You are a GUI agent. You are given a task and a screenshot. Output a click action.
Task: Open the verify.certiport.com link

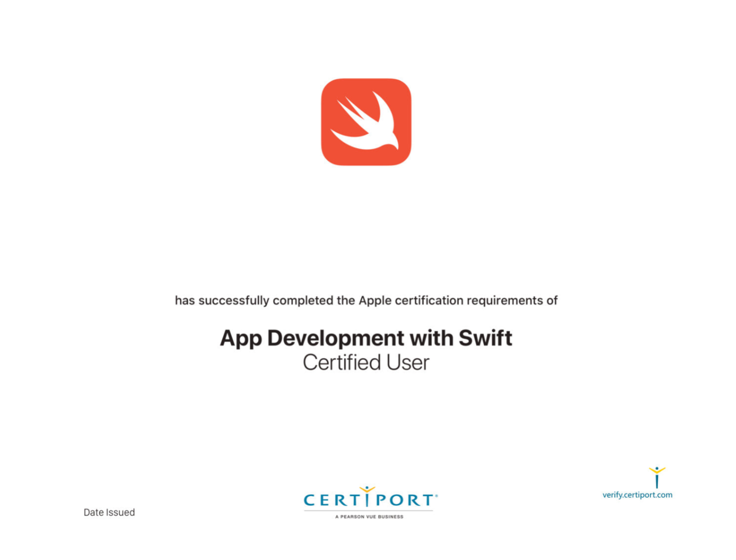pyautogui.click(x=637, y=495)
